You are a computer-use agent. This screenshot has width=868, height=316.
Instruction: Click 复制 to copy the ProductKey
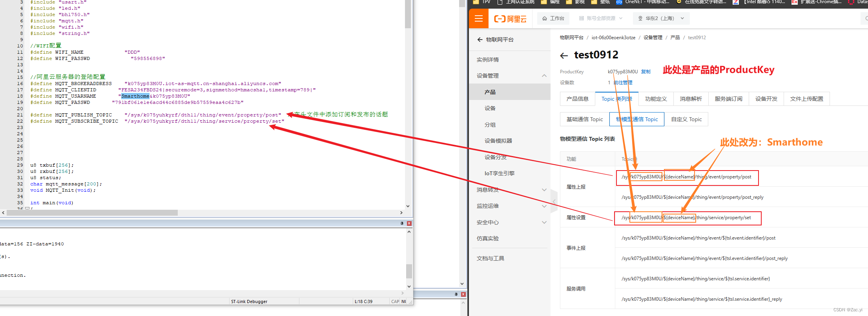pyautogui.click(x=646, y=72)
